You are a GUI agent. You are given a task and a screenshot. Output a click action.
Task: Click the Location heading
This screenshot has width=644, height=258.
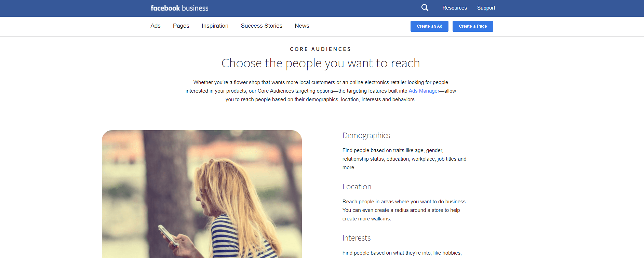(357, 187)
